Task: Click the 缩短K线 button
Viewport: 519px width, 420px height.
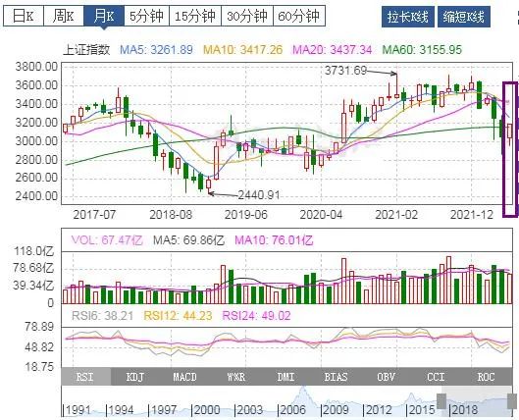Action: (464, 17)
